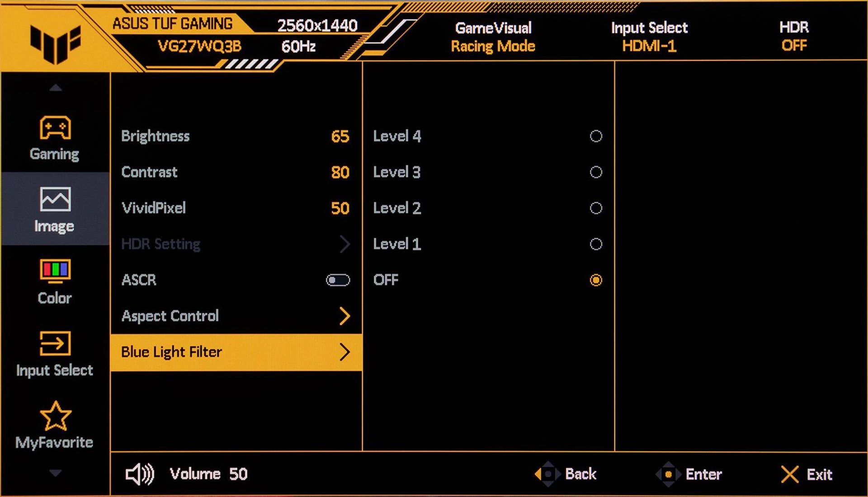Click the Contrast value 80

click(340, 173)
